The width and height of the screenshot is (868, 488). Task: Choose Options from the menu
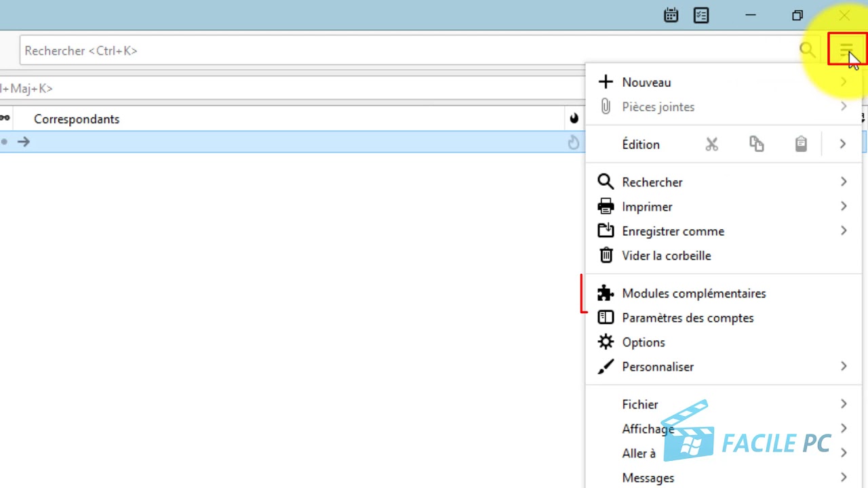tap(724, 342)
